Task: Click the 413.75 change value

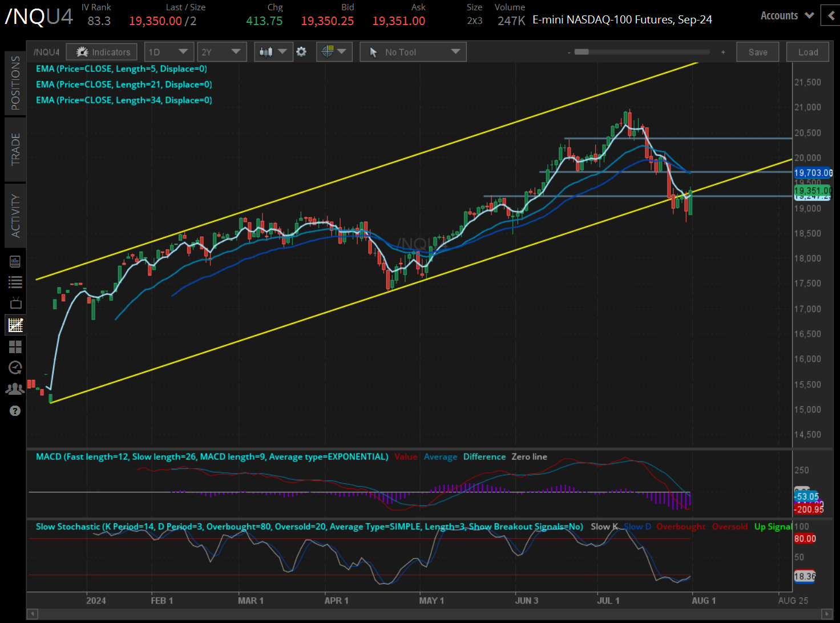Action: tap(264, 21)
